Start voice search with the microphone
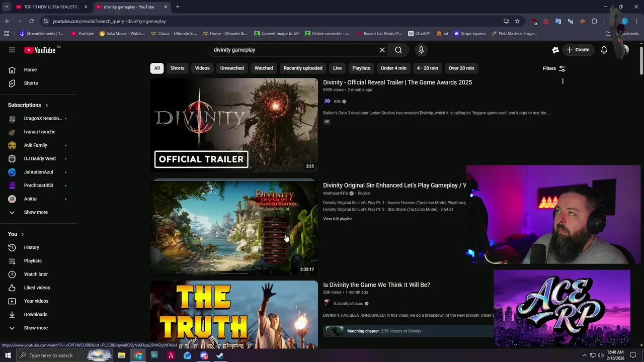Screen dimensions: 644x362 (421, 50)
